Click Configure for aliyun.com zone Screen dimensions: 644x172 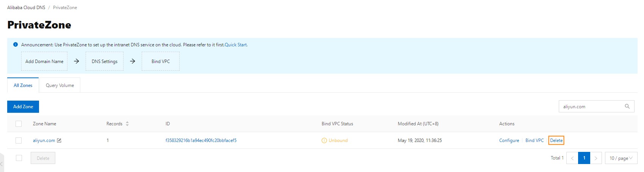pyautogui.click(x=509, y=140)
